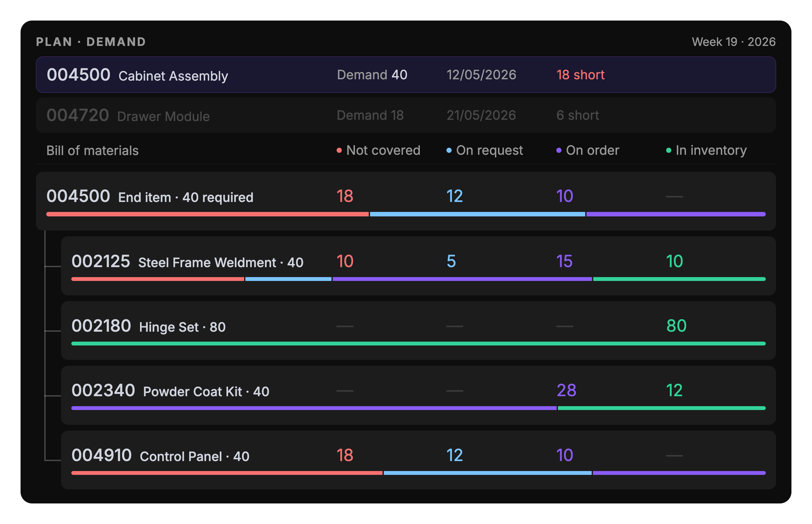The image size is (812, 524).
Task: Click Control Panel not covered value 18
Action: point(345,455)
